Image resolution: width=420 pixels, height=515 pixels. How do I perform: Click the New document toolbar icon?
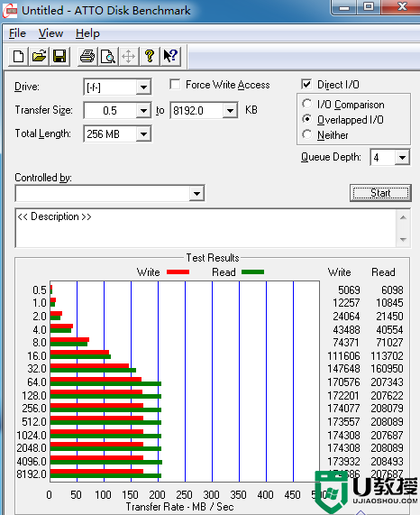click(18, 57)
